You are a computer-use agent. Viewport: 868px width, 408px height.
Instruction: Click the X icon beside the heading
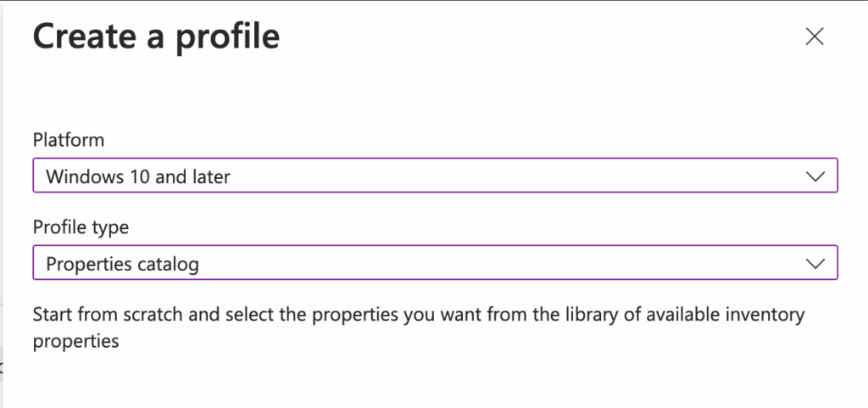coord(814,36)
